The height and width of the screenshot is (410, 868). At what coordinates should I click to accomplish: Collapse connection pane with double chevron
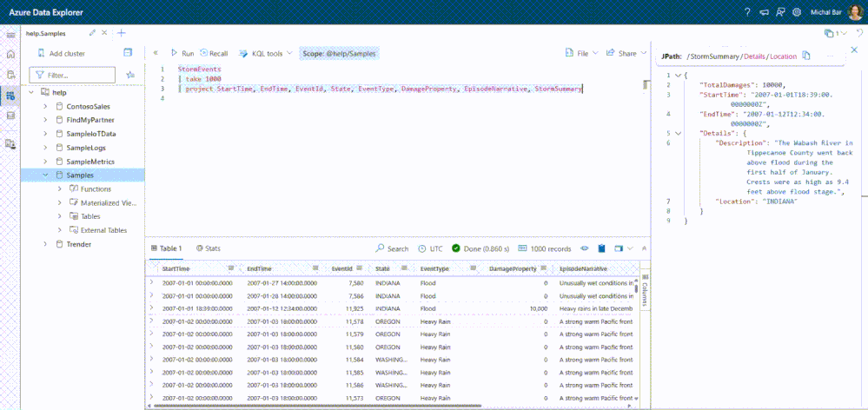156,53
